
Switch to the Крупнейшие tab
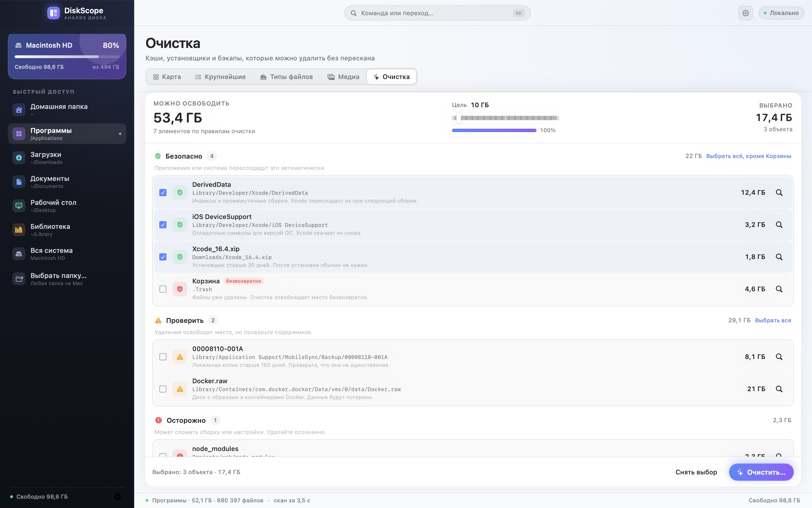[x=220, y=77]
